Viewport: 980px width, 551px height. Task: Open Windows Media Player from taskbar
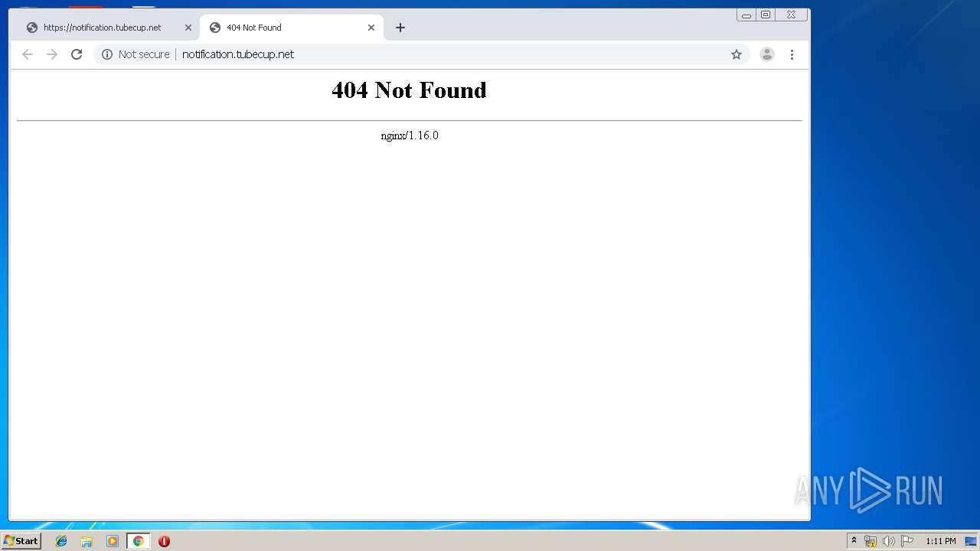(x=113, y=541)
